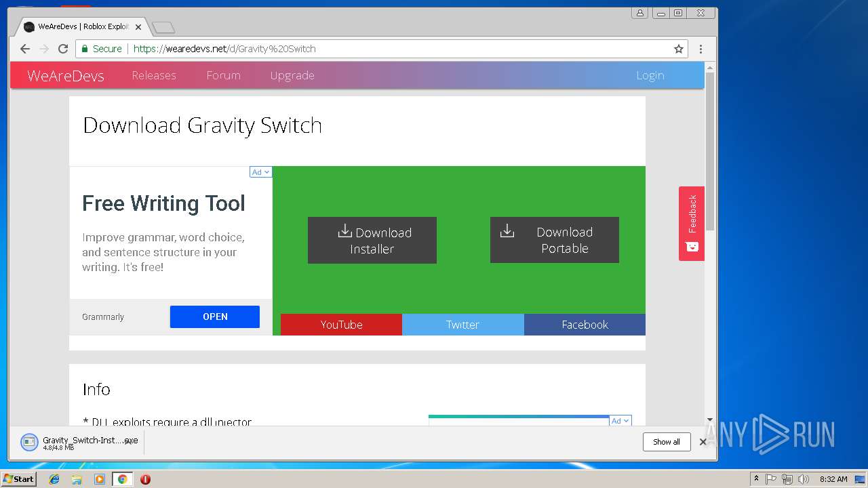Click the smiley icon on Feedback tab
This screenshot has height=488, width=868.
pyautogui.click(x=692, y=247)
